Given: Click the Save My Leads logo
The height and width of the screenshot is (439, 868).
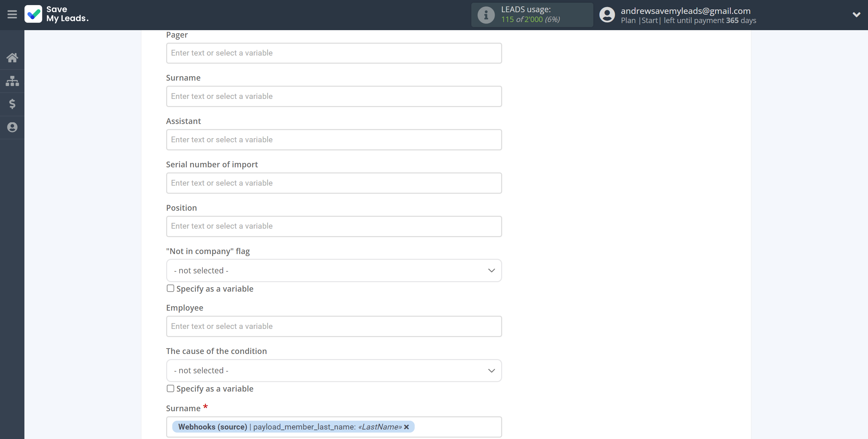Looking at the screenshot, I should tap(57, 14).
